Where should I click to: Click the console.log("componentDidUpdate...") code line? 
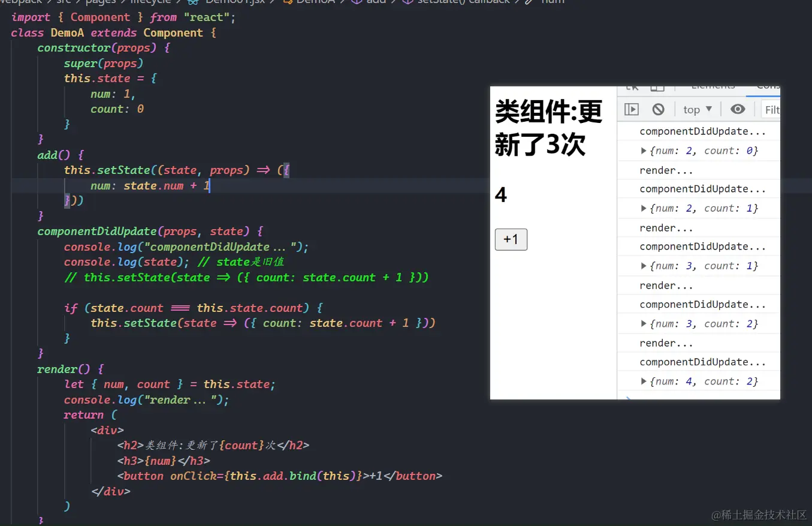click(186, 247)
